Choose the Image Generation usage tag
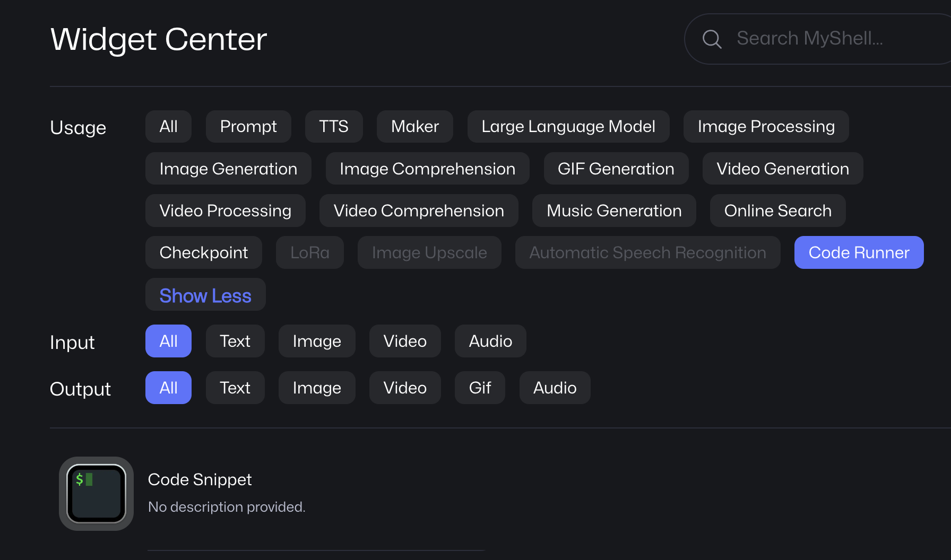The width and height of the screenshot is (951, 560). coord(228,169)
